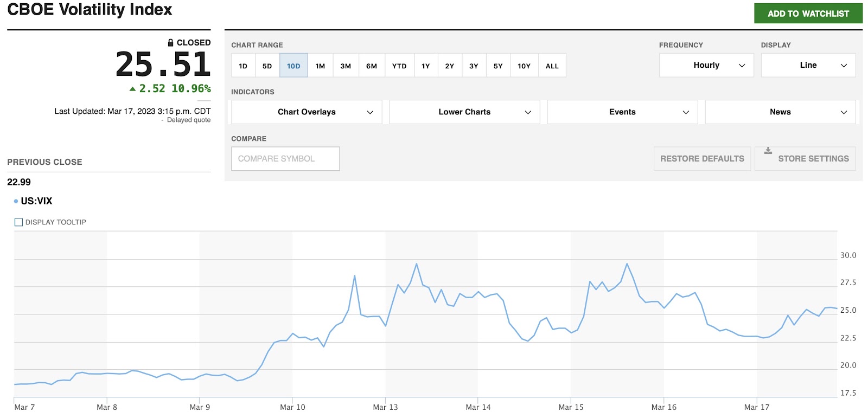The height and width of the screenshot is (418, 868).
Task: Open the News indicator dropdown
Action: click(x=780, y=112)
